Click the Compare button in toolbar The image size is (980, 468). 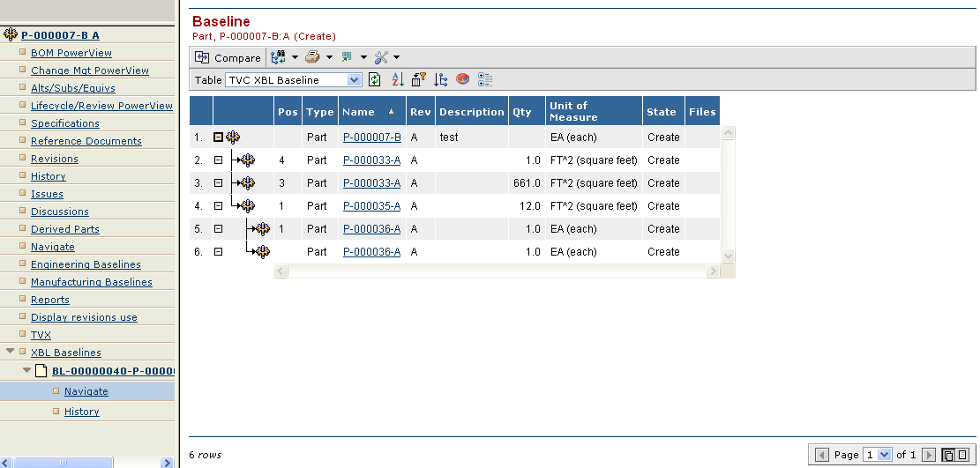tap(228, 58)
